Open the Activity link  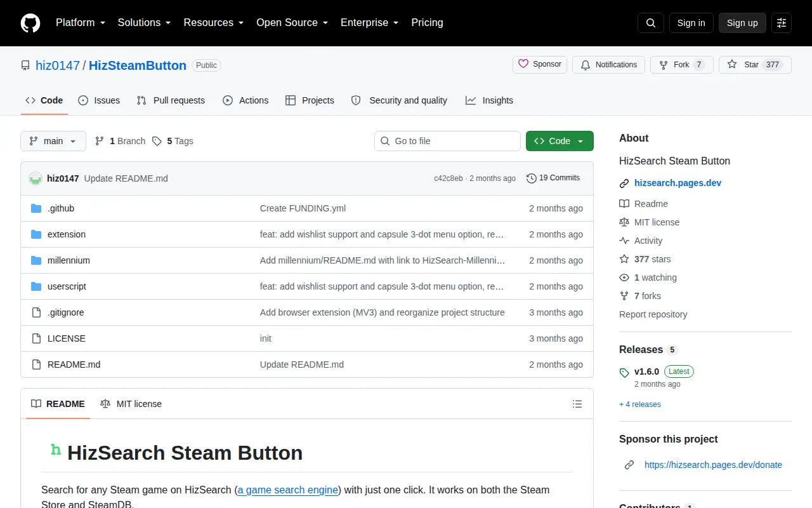(641, 241)
